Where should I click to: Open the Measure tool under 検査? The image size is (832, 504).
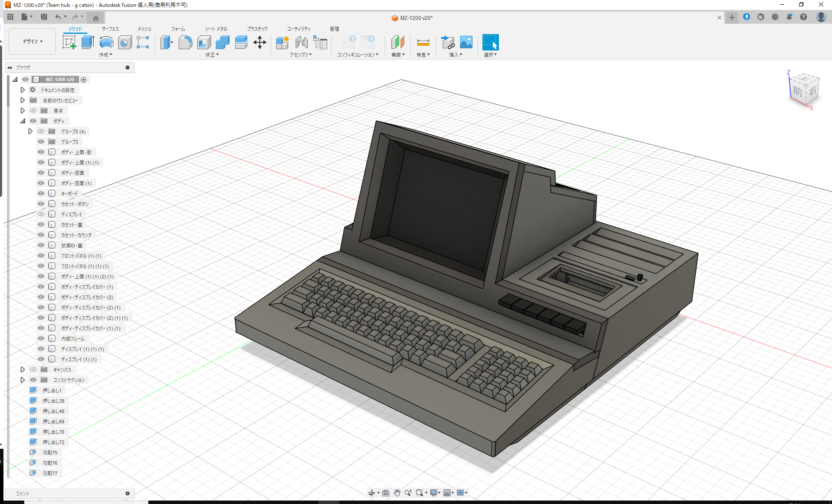coord(423,42)
